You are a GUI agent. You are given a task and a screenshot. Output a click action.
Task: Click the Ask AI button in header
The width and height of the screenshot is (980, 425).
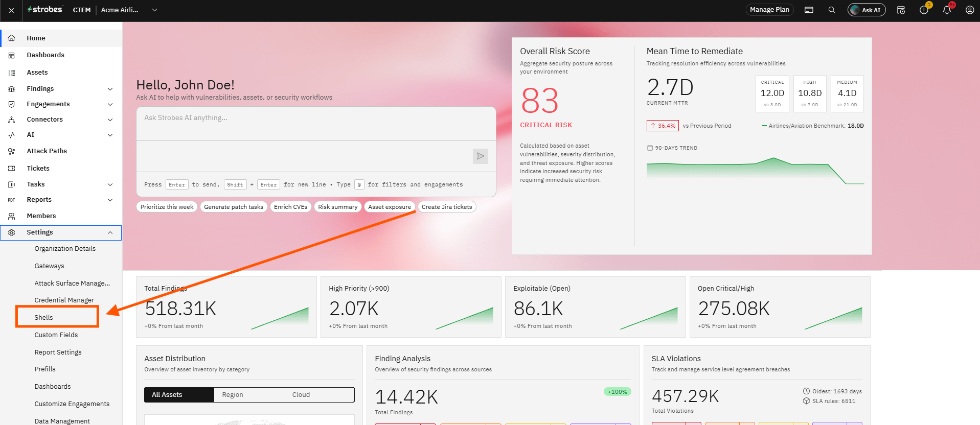point(867,10)
